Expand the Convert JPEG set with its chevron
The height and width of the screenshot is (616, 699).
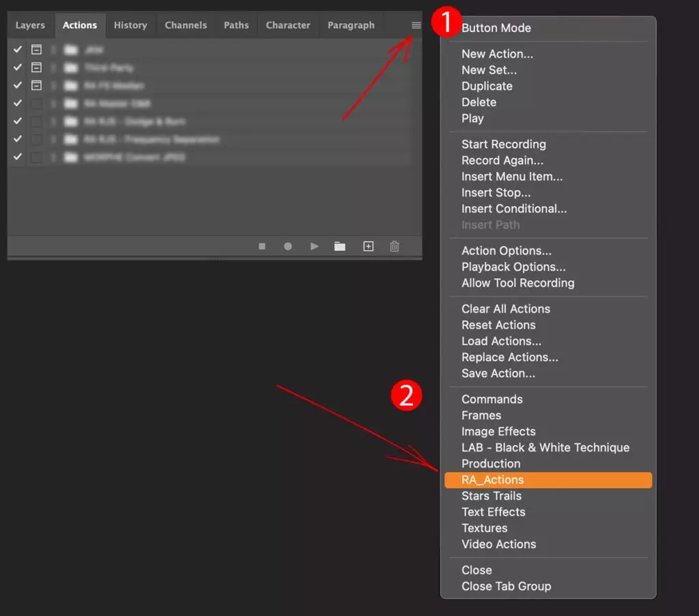point(53,157)
